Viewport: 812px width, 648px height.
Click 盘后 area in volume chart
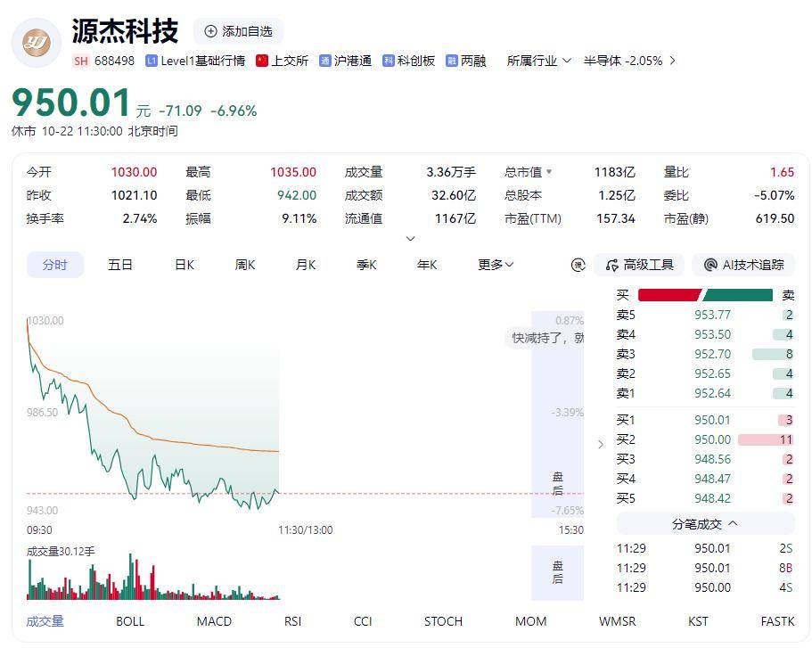(x=557, y=572)
